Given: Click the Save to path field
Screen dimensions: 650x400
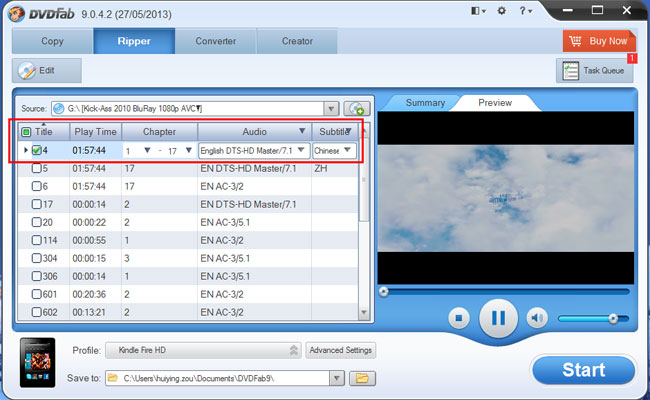Looking at the screenshot, I should coord(218,378).
